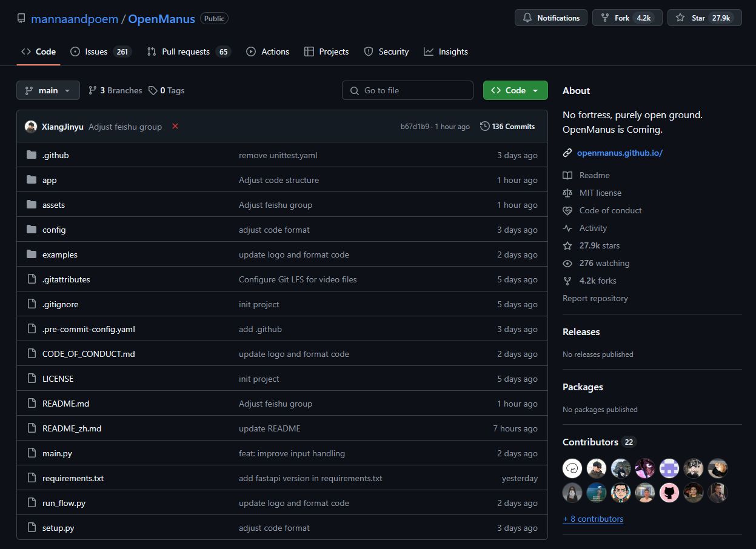Click the .gitattributes file icon
Viewport: 756px width, 549px height.
pos(32,279)
